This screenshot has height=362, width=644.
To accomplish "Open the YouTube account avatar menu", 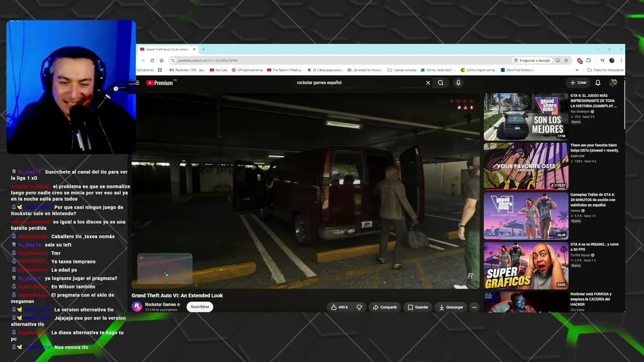I will pos(613,83).
